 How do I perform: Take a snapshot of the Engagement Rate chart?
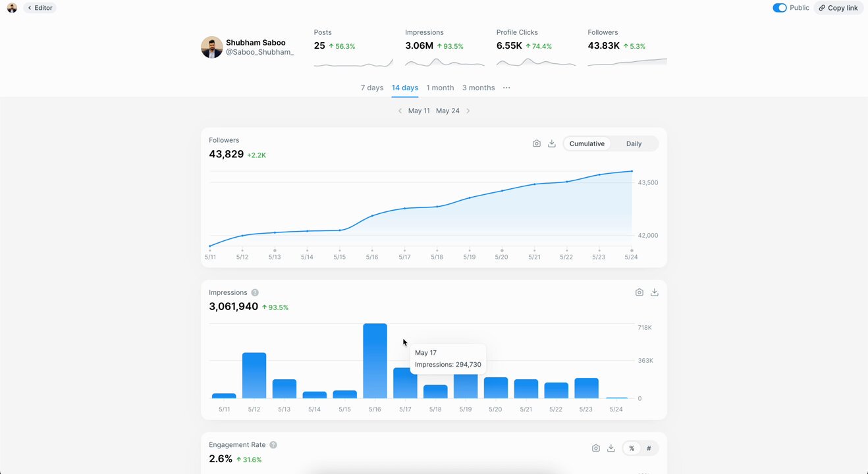tap(596, 448)
